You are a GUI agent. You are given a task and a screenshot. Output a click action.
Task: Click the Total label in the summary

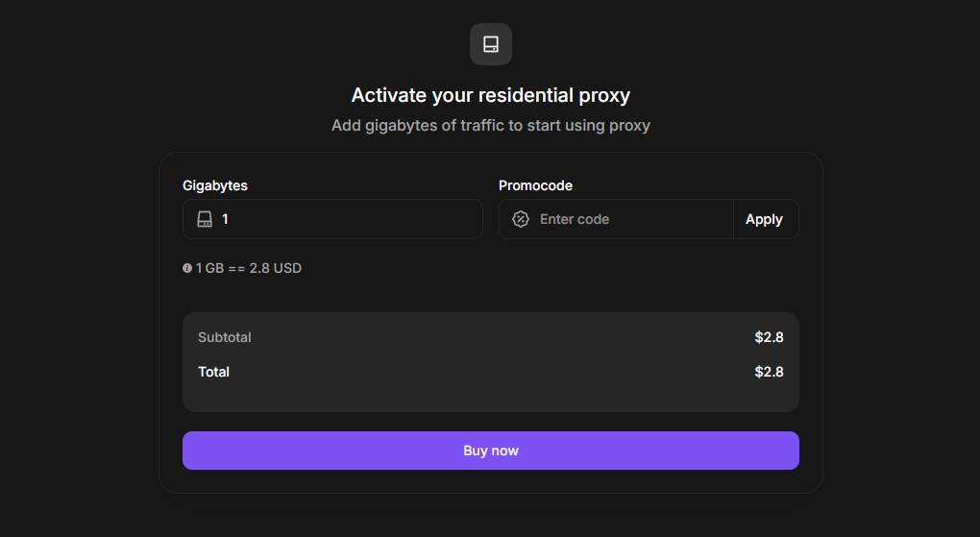pyautogui.click(x=213, y=372)
